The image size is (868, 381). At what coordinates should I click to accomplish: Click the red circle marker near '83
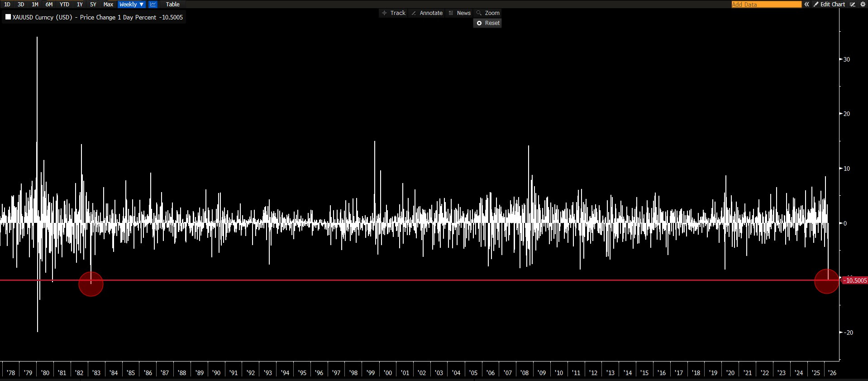coord(91,284)
